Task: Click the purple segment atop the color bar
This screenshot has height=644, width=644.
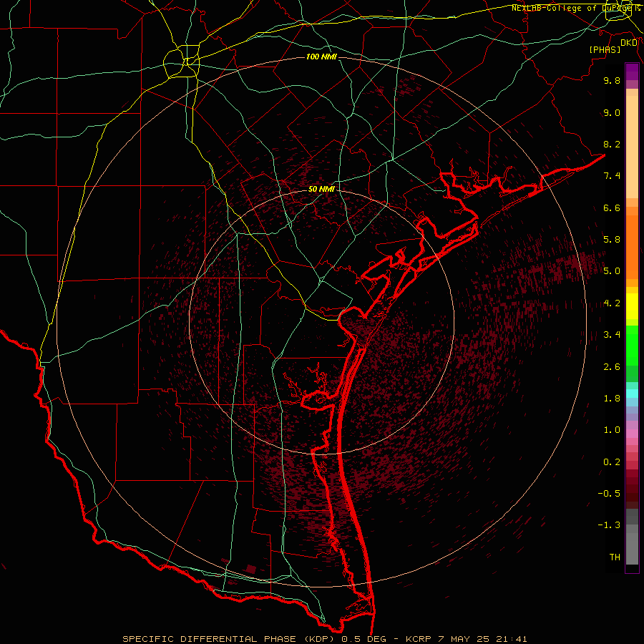Action: pyautogui.click(x=632, y=72)
